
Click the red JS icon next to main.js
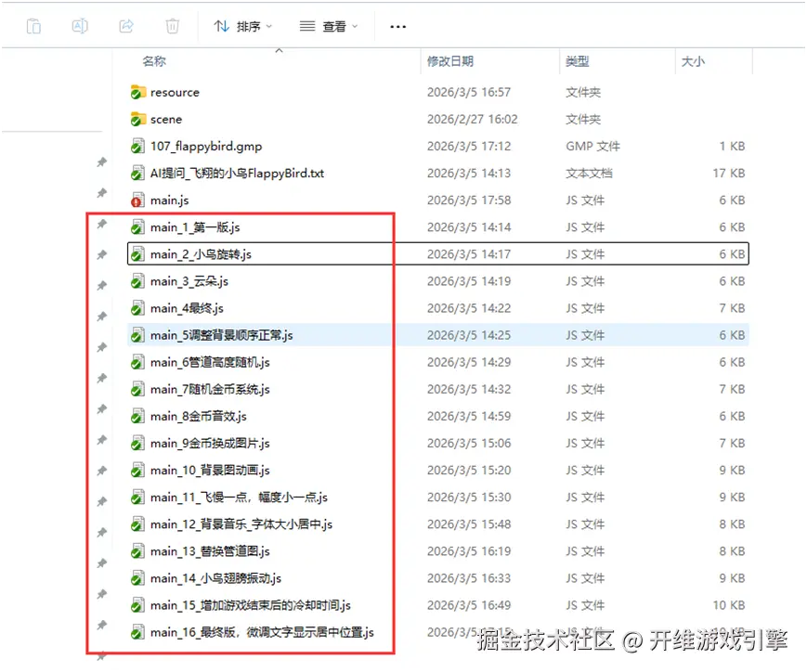137,200
